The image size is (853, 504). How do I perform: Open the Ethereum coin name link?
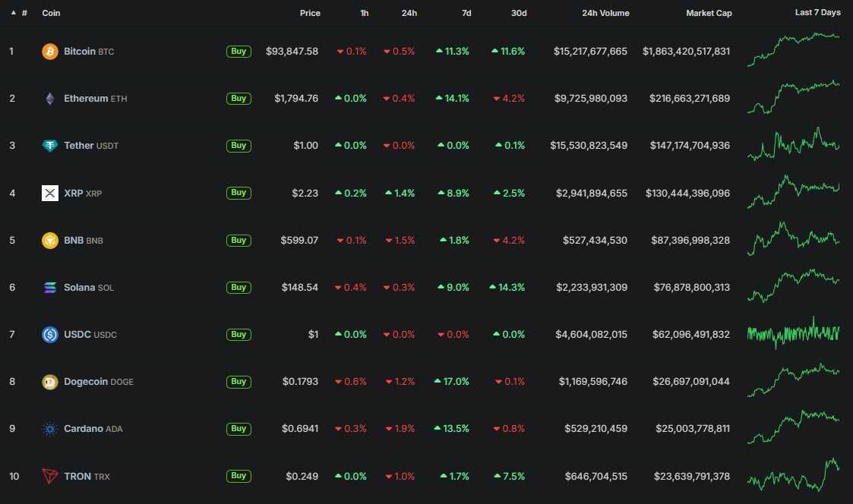pyautogui.click(x=85, y=99)
